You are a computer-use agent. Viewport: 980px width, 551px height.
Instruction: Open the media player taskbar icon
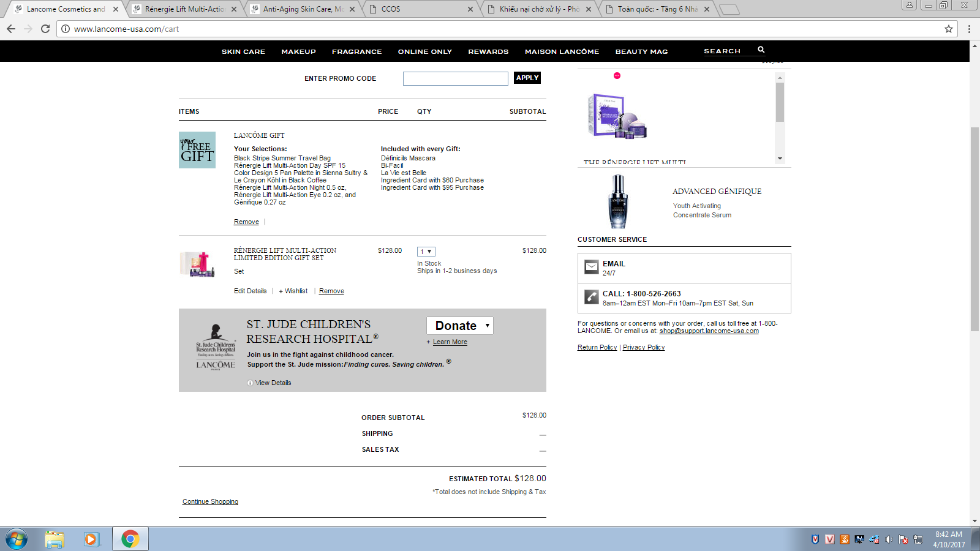click(x=91, y=539)
